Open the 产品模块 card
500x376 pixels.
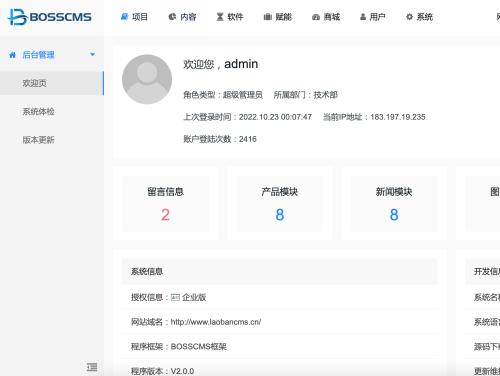point(280,204)
